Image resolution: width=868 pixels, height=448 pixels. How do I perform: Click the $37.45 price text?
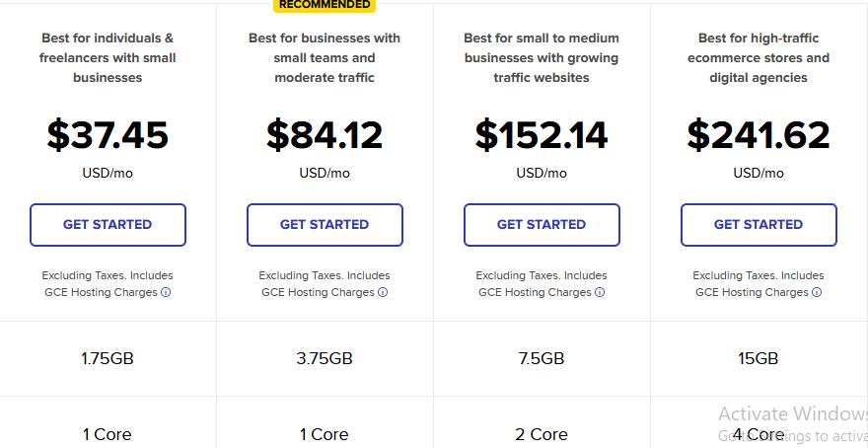tap(108, 135)
